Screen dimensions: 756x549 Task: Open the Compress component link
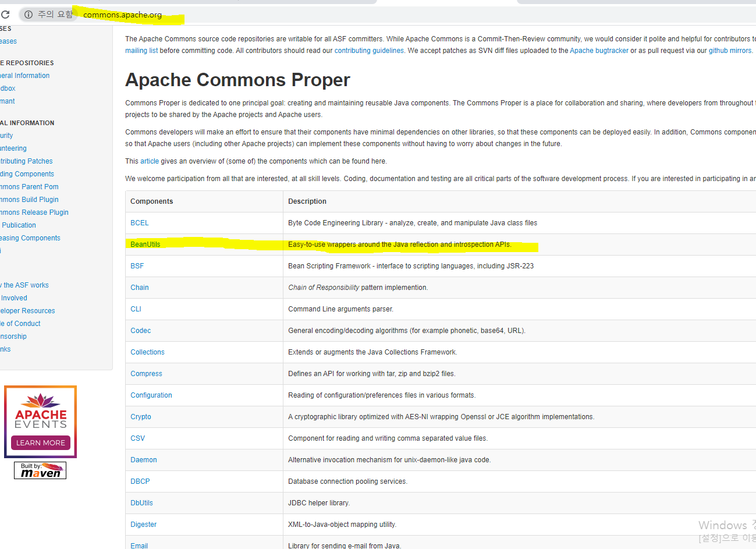[147, 374]
